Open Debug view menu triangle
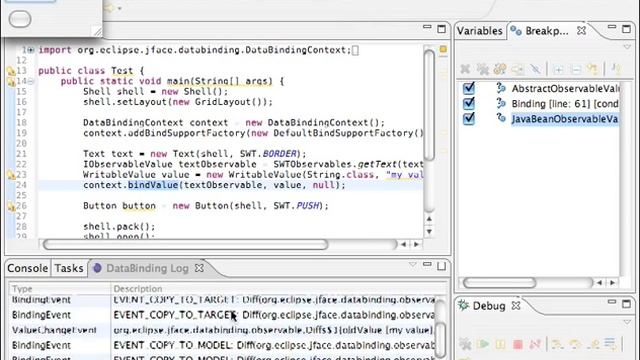Screen dimensions: 640x360 click(627, 322)
